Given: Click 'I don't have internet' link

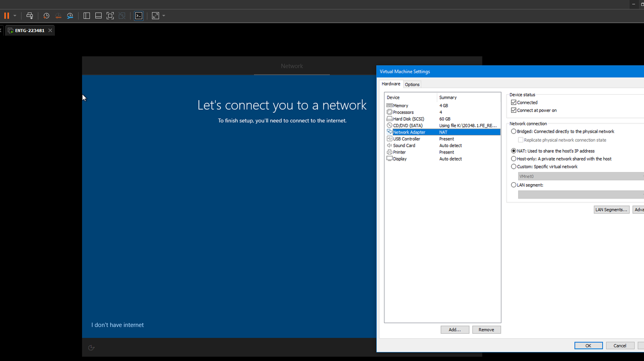Looking at the screenshot, I should (118, 325).
